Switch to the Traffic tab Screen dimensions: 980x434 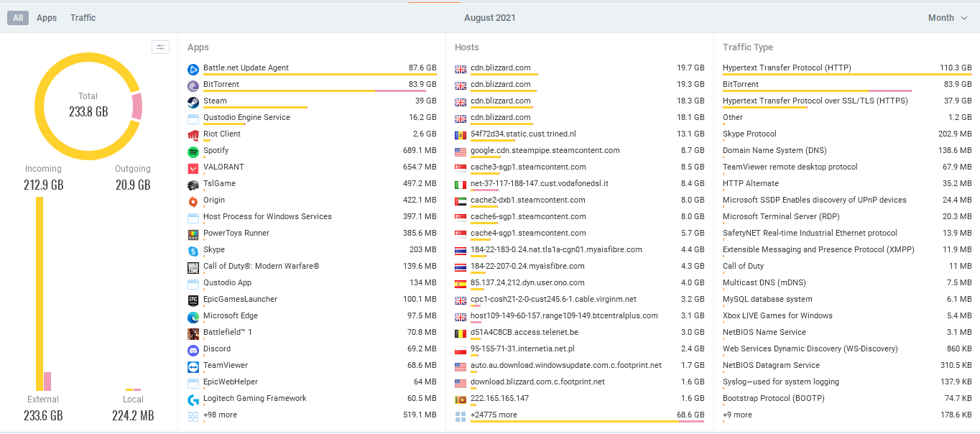(83, 18)
